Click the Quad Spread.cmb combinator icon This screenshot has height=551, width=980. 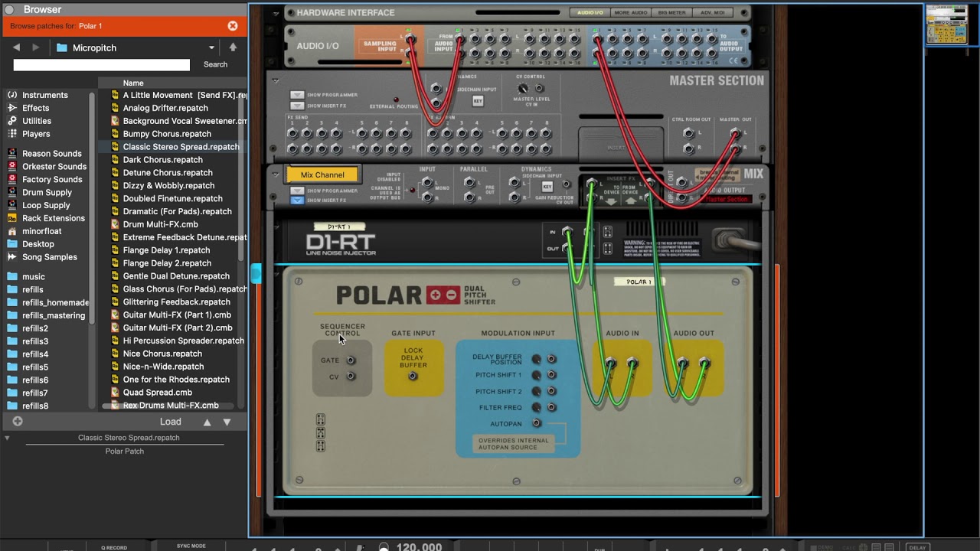(115, 393)
